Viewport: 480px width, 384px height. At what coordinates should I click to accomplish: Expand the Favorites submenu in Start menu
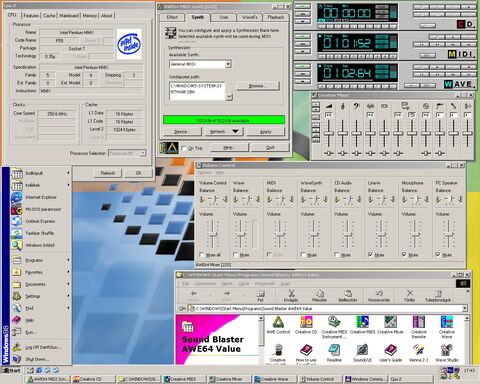tap(40, 272)
